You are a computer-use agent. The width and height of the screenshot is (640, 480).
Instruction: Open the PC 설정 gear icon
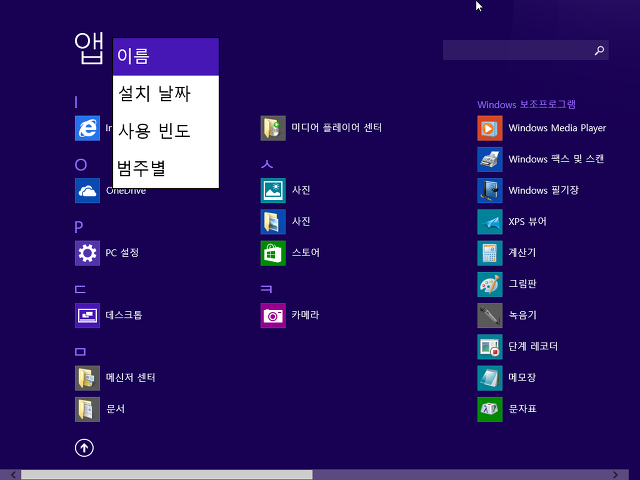[x=87, y=253]
